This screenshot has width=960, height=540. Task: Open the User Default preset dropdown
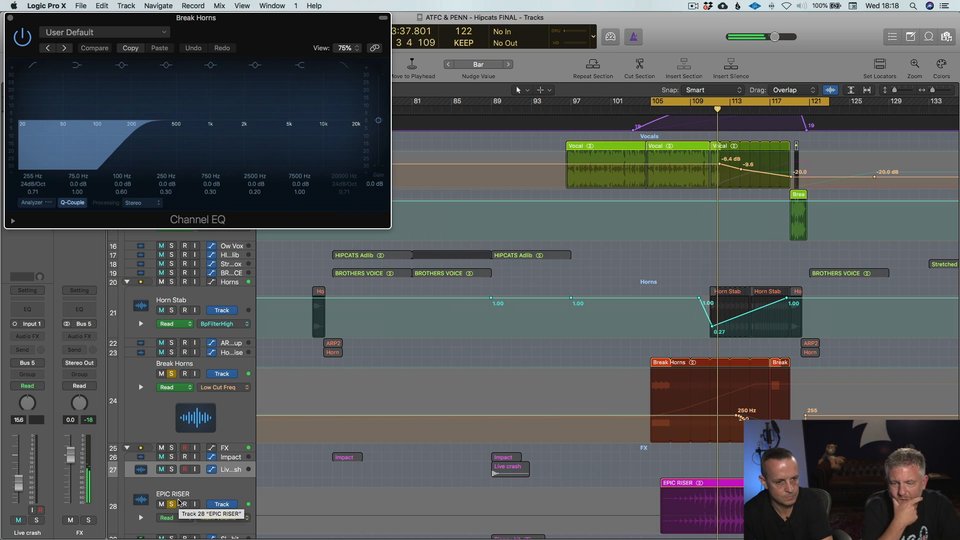pyautogui.click(x=105, y=32)
